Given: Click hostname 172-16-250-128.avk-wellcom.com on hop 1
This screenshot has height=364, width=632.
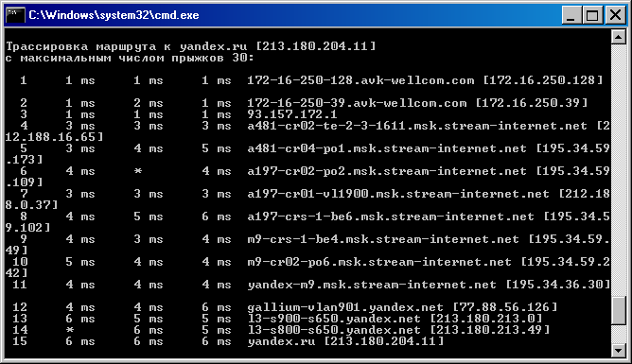Looking at the screenshot, I should pyautogui.click(x=360, y=80).
